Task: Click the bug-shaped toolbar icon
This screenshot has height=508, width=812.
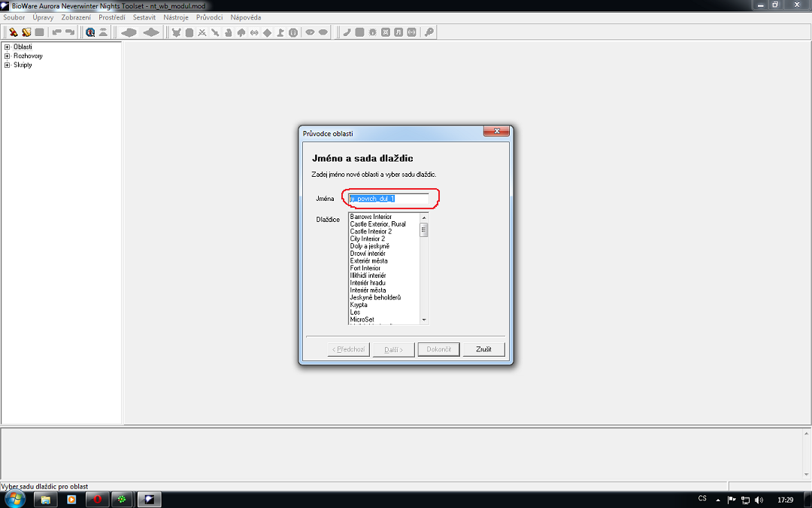Action: (x=372, y=32)
